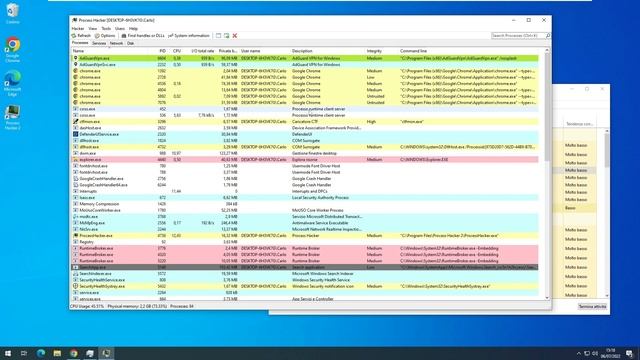Image resolution: width=640 pixels, height=360 pixels.
Task: Switch to the Services tab
Action: click(99, 43)
